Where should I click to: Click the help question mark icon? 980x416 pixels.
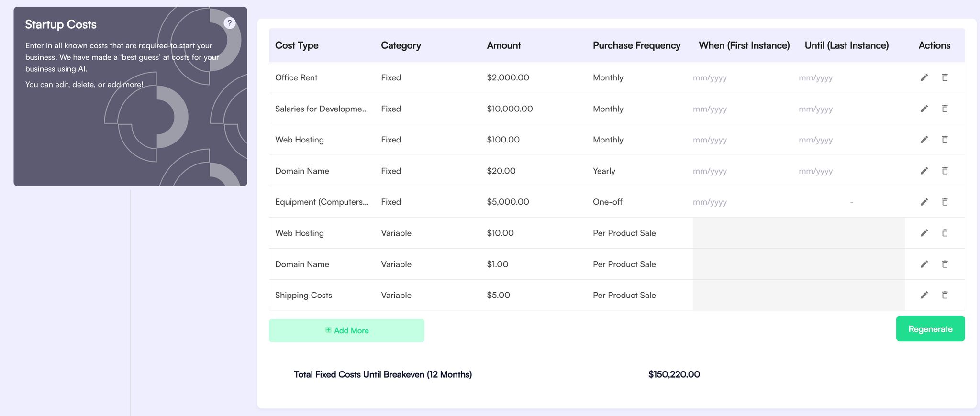coord(230,23)
